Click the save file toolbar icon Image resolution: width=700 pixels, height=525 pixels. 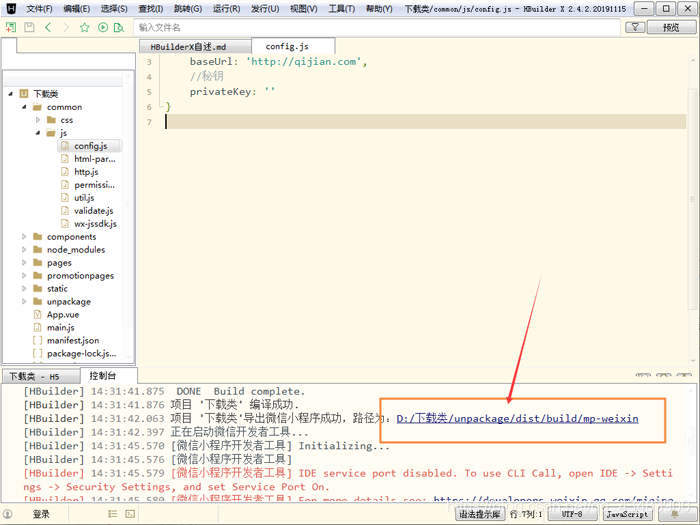pos(29,27)
